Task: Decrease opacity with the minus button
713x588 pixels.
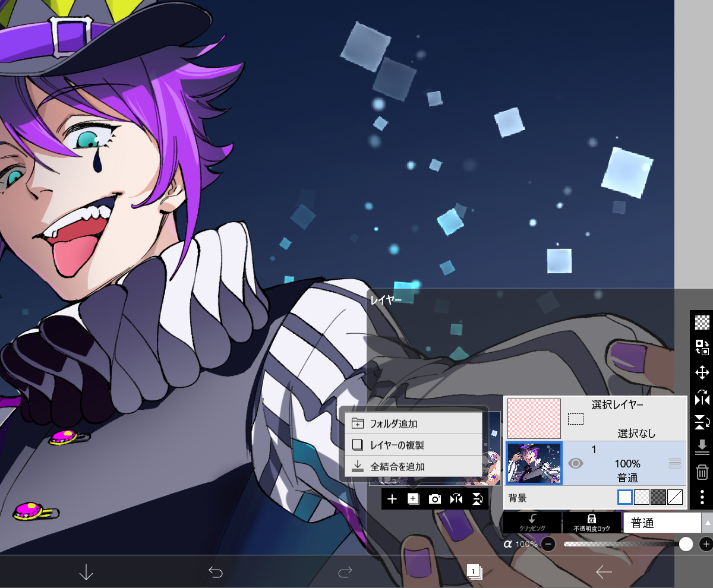Action: point(548,543)
